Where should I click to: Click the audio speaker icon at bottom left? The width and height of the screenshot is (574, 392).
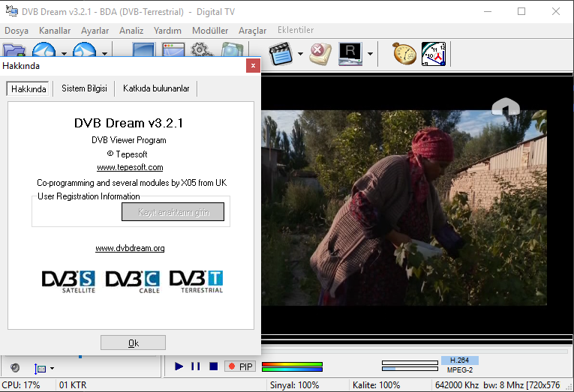point(15,367)
